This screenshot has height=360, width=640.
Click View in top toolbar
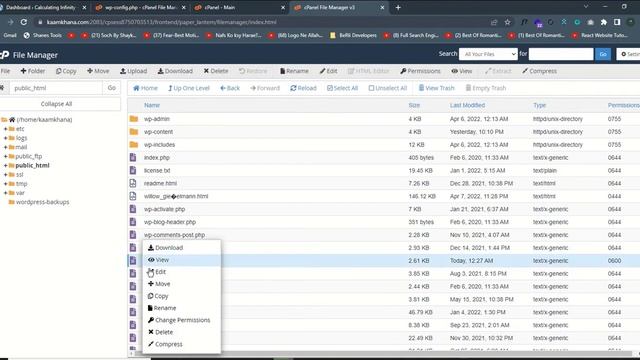click(462, 71)
